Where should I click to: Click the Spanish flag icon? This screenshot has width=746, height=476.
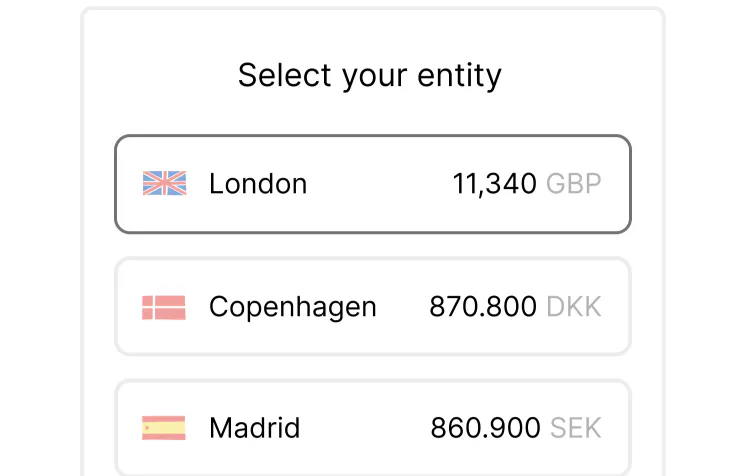[x=164, y=429]
